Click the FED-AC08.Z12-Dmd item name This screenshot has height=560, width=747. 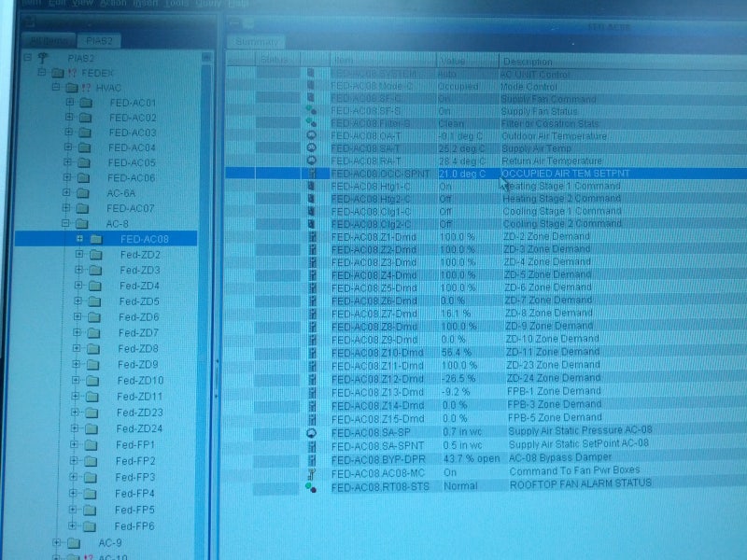tap(377, 379)
